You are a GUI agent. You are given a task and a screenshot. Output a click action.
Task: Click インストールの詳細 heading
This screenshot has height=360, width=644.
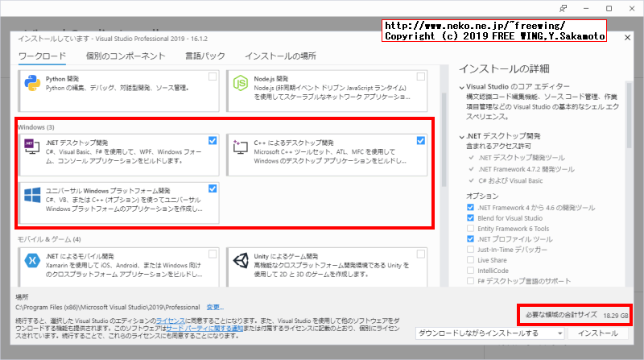[x=504, y=69]
